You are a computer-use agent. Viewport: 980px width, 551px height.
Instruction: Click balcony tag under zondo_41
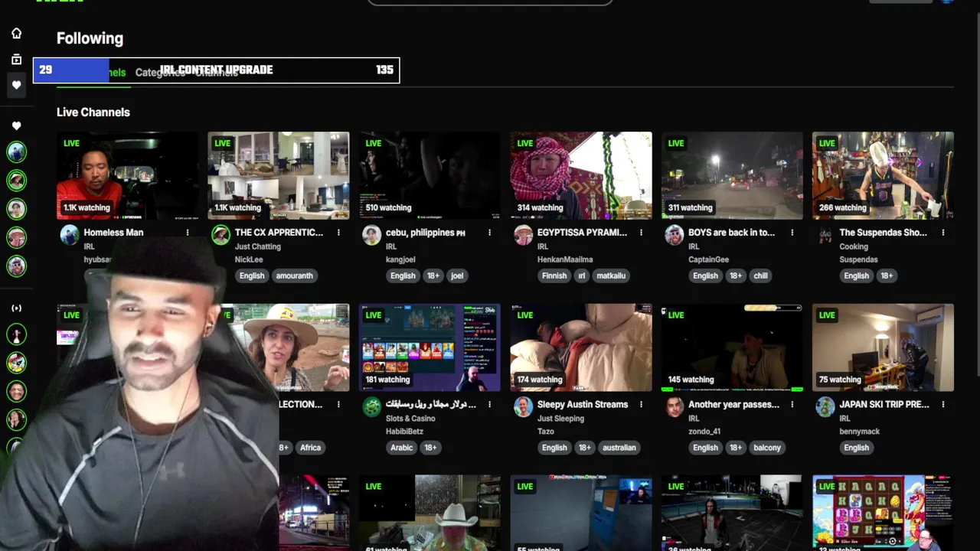pos(767,448)
